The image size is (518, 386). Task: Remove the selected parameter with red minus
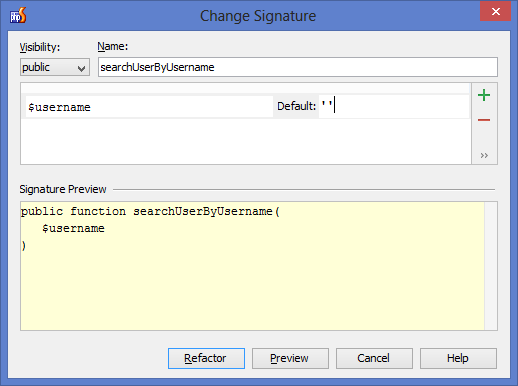(x=484, y=120)
